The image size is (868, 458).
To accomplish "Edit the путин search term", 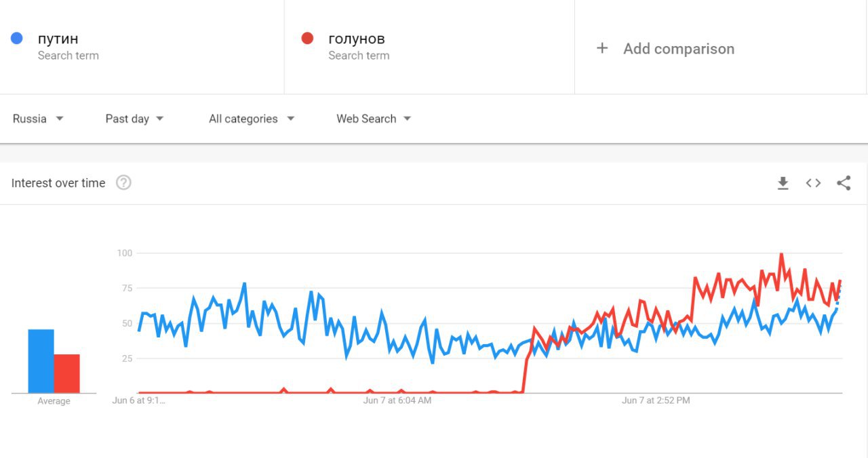I will pyautogui.click(x=58, y=39).
